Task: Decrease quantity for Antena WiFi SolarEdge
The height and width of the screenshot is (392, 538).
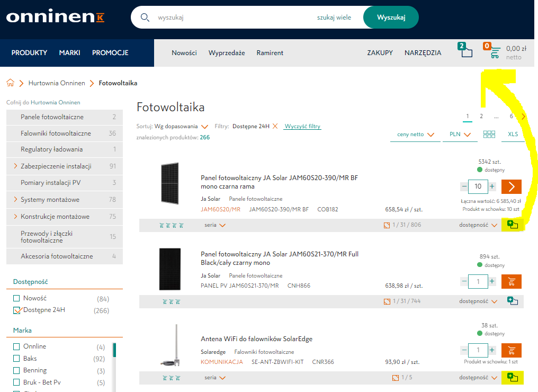Action: tap(464, 350)
